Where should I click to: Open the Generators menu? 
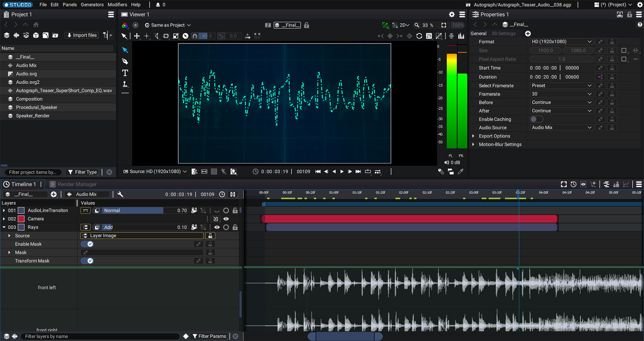(x=92, y=5)
